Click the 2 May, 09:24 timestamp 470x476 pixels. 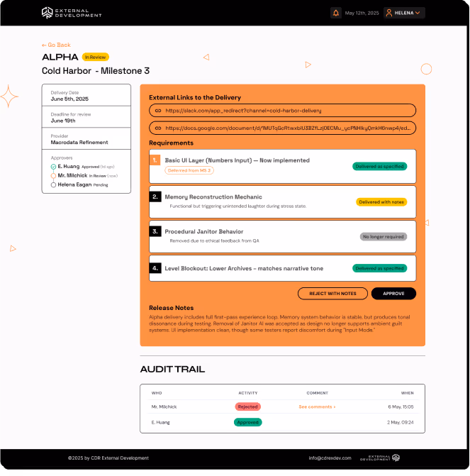click(x=401, y=422)
